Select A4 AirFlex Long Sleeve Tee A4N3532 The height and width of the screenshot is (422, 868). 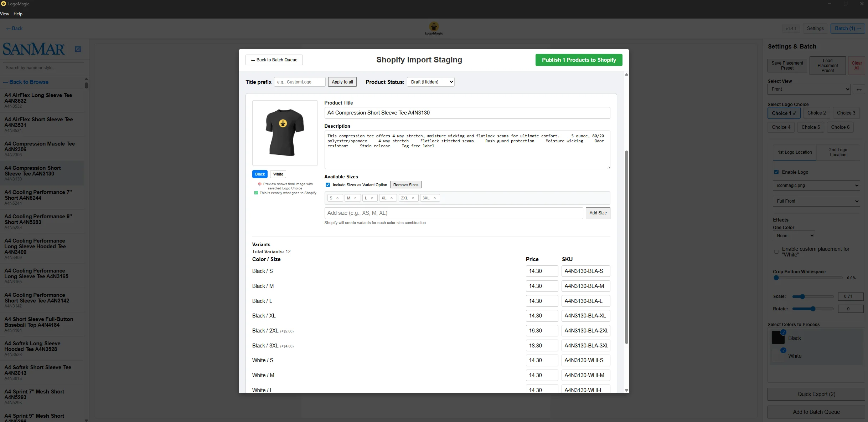(42, 100)
